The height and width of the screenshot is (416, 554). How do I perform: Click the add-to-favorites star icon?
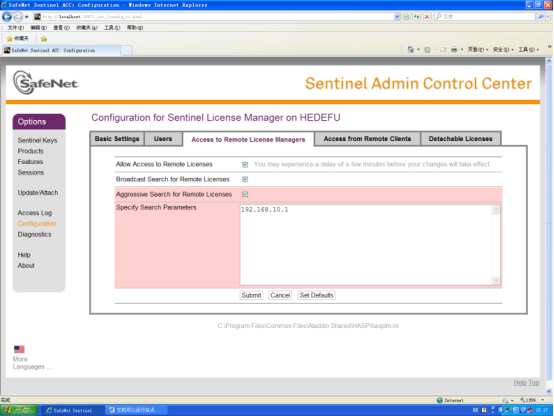pos(44,39)
